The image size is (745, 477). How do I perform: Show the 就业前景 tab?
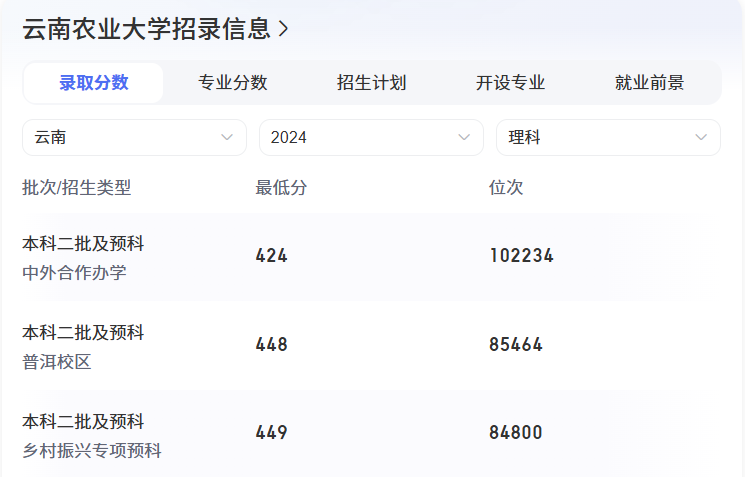coord(649,83)
